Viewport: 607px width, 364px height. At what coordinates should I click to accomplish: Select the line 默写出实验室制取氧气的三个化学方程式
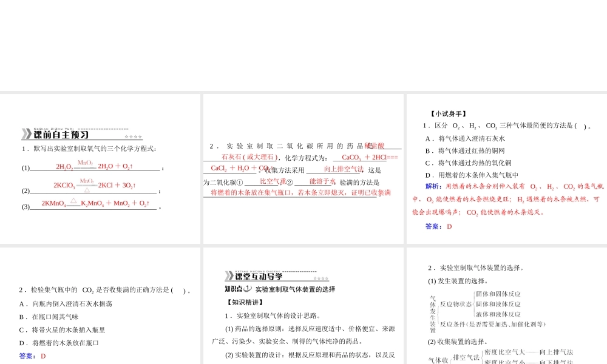click(89, 149)
